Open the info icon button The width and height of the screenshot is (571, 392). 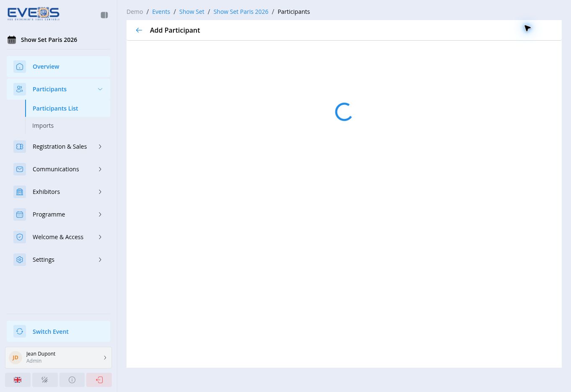(x=72, y=380)
